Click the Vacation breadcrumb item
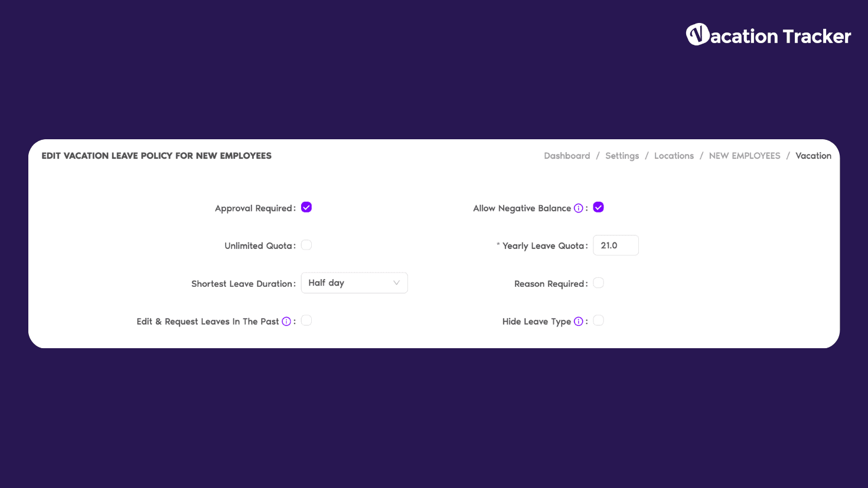 click(813, 156)
